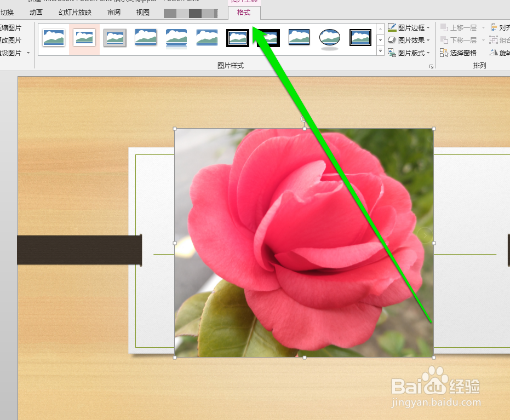Click the change picture button
The height and width of the screenshot is (420, 510).
tap(11, 41)
